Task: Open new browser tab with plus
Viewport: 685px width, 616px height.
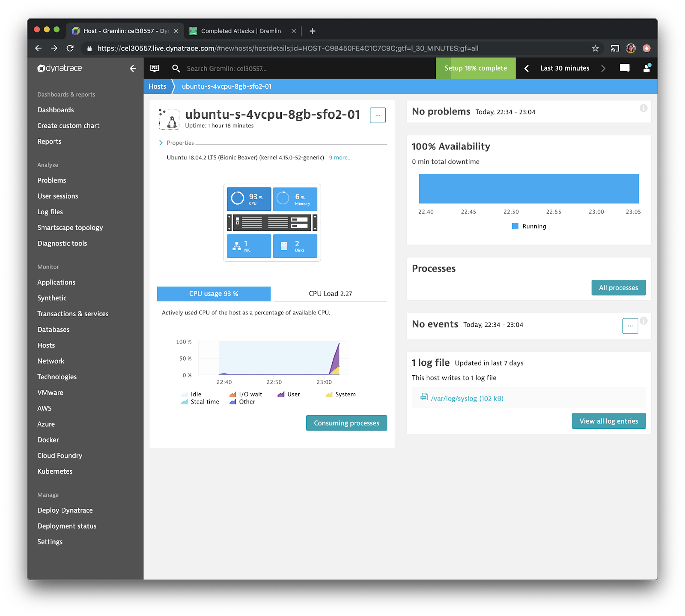Action: 313,31
